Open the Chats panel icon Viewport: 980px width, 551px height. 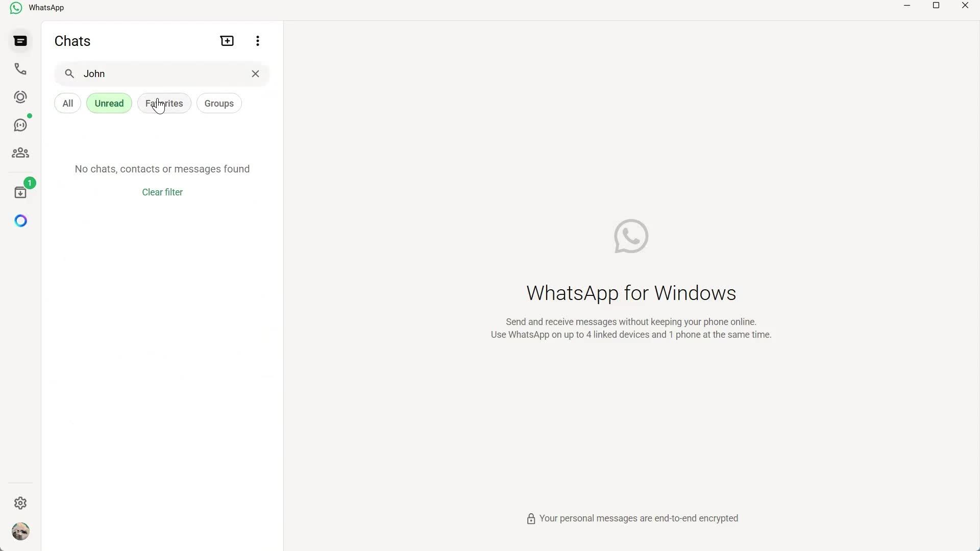point(20,41)
